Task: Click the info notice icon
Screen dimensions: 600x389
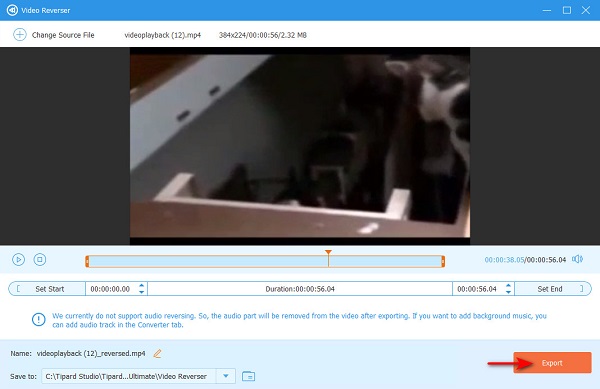Action: pos(38,319)
